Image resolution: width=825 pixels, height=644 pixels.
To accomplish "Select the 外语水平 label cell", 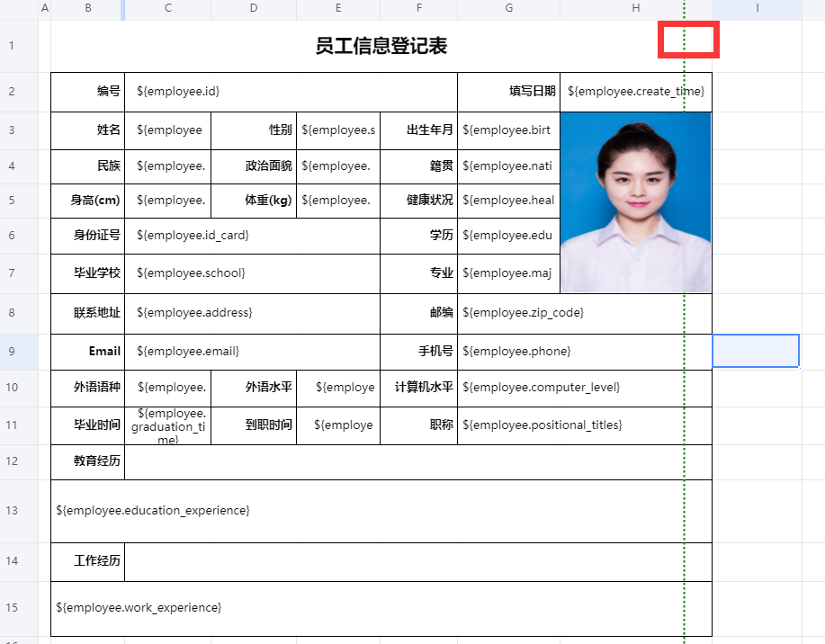I will (x=254, y=388).
